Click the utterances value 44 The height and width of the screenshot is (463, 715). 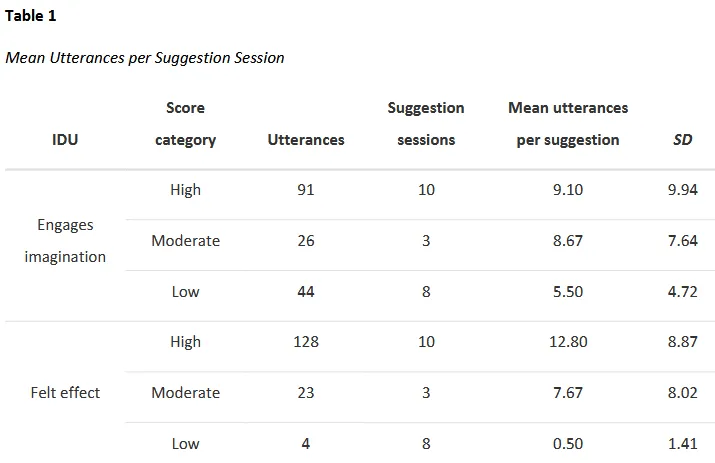click(306, 292)
